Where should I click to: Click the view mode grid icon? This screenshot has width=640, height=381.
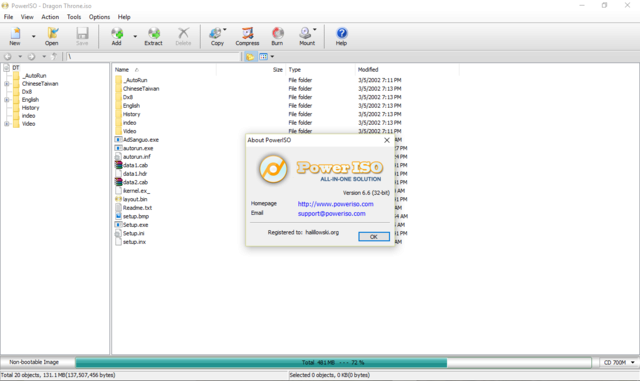264,57
